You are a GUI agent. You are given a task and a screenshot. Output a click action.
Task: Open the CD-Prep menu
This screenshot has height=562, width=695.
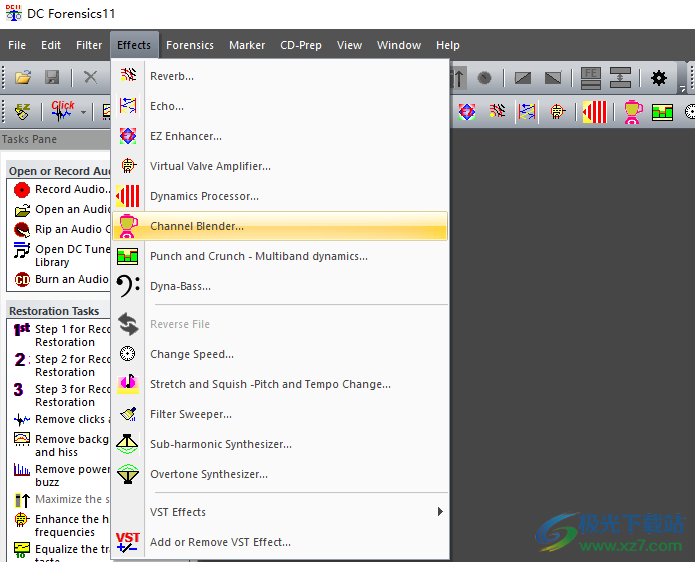pos(300,45)
